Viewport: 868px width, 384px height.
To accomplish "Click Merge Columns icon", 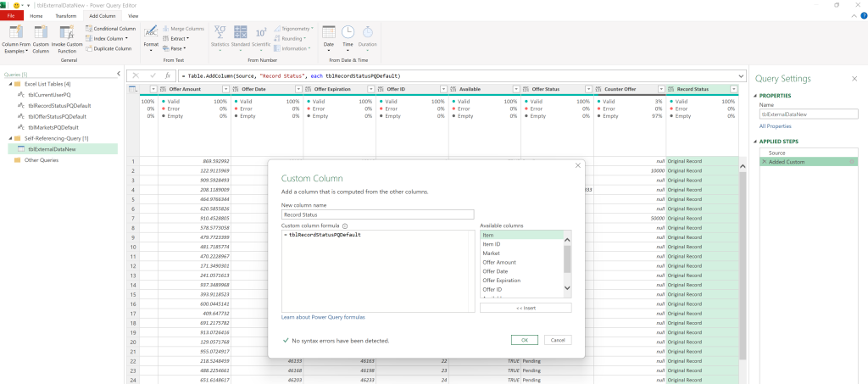I will click(166, 29).
